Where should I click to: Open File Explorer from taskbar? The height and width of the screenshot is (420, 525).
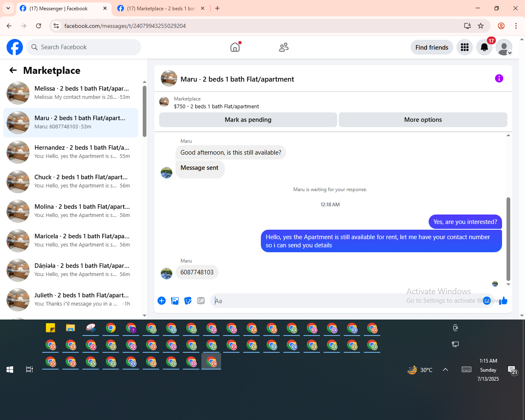pyautogui.click(x=71, y=328)
